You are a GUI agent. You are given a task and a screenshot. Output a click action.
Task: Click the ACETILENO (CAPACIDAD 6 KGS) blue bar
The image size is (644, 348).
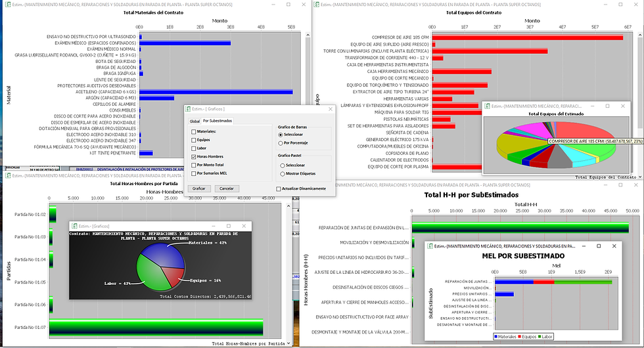pos(216,92)
